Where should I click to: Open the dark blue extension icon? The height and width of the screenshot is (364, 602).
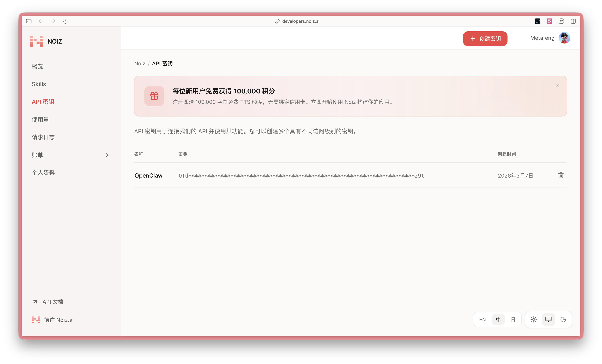click(538, 21)
